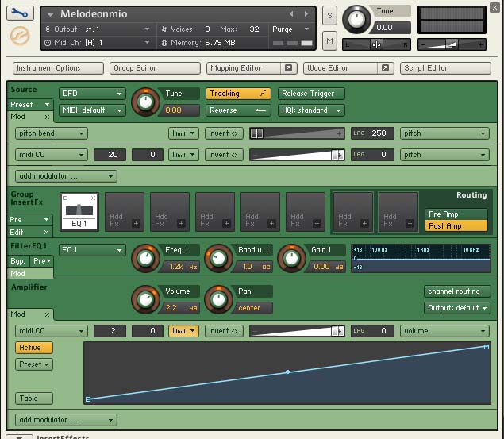The width and height of the screenshot is (504, 439).
Task: Click the Source Preset button
Action: coord(30,105)
